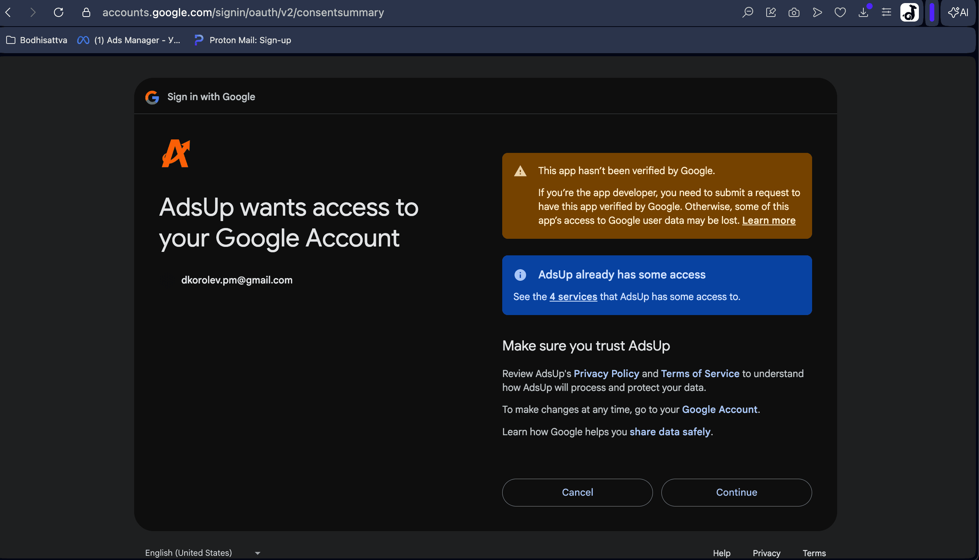Open the Help footer link
Viewport: 979px width, 560px height.
pyautogui.click(x=722, y=553)
